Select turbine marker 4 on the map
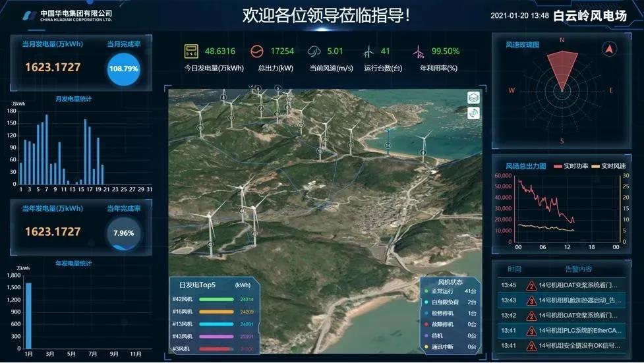The height and width of the screenshot is (363, 644). point(223,98)
